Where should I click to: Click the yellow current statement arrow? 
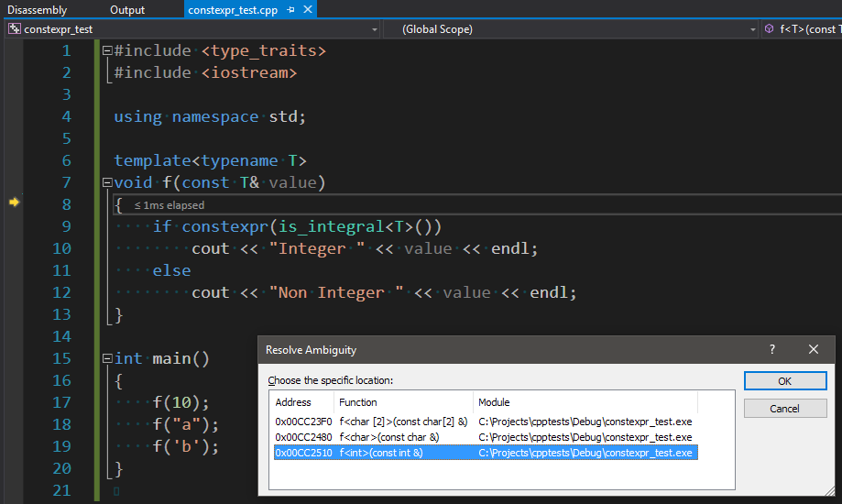click(14, 203)
